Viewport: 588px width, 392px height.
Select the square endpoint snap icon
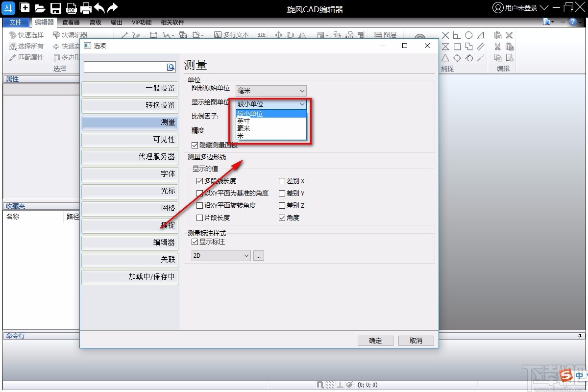457,47
